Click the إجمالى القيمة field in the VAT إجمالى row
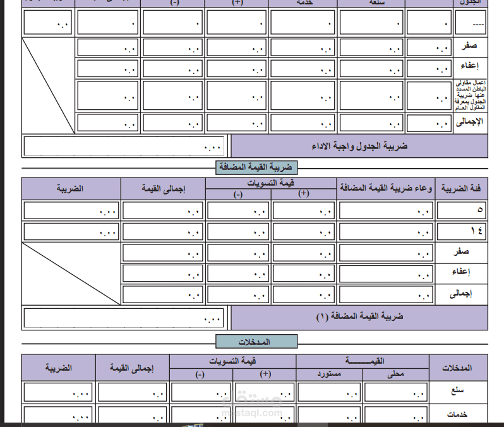The image size is (504, 427). pyautogui.click(x=163, y=294)
